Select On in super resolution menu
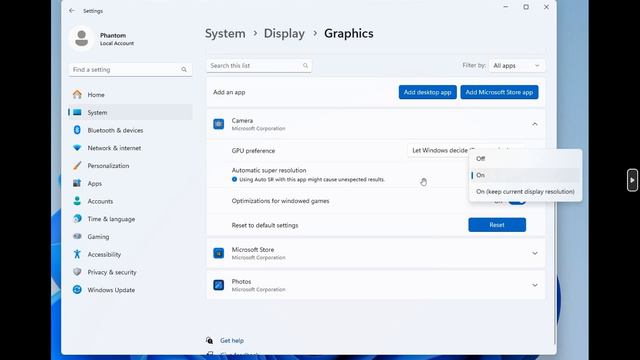 [x=525, y=175]
